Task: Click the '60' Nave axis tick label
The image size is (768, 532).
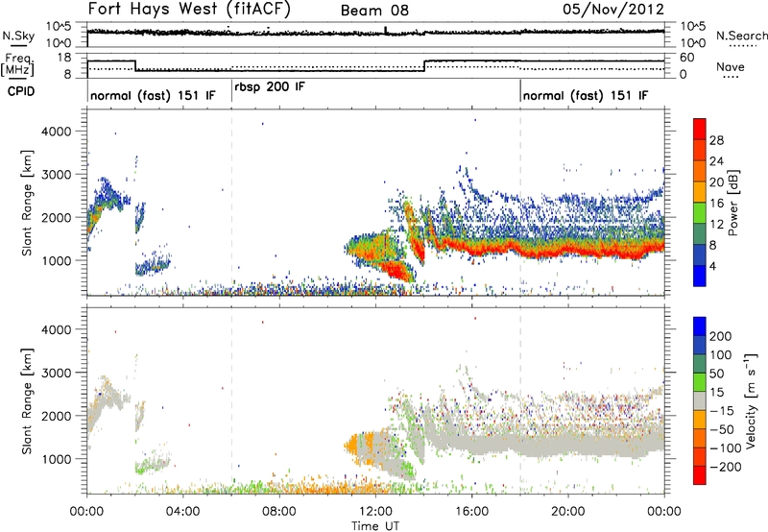Action: click(686, 58)
